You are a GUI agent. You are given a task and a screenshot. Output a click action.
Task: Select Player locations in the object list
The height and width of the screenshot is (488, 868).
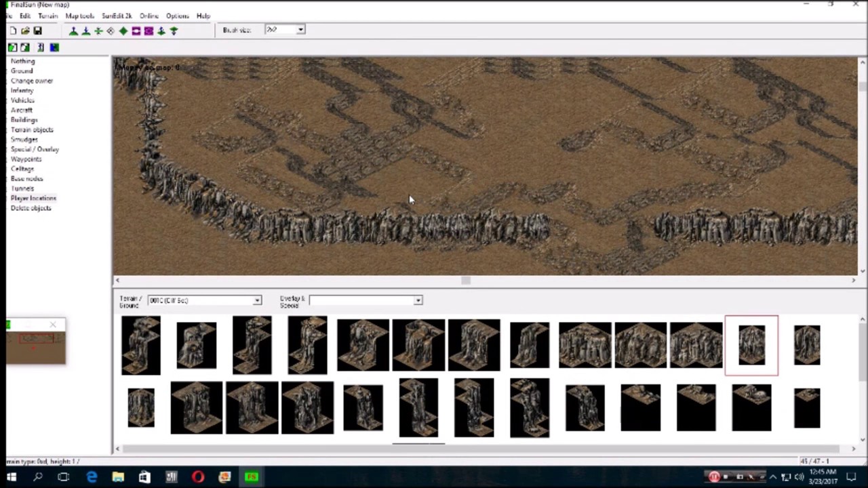[x=33, y=198]
